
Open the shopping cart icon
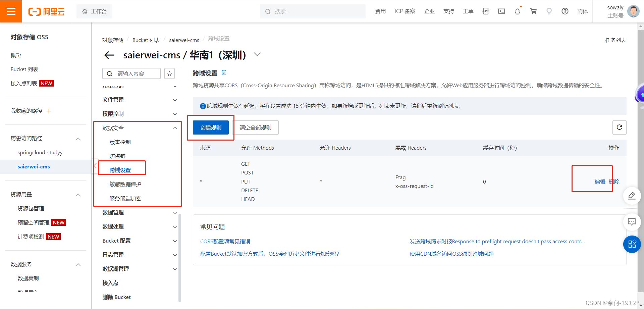coord(533,11)
